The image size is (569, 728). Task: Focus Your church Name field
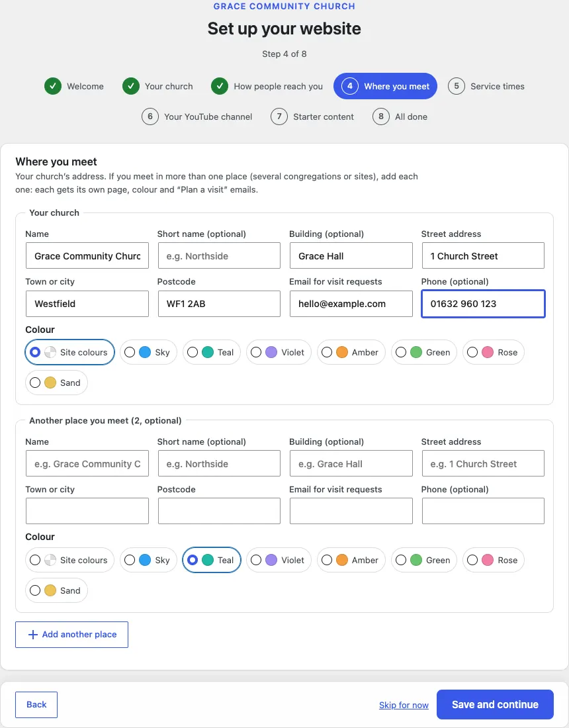pyautogui.click(x=87, y=255)
